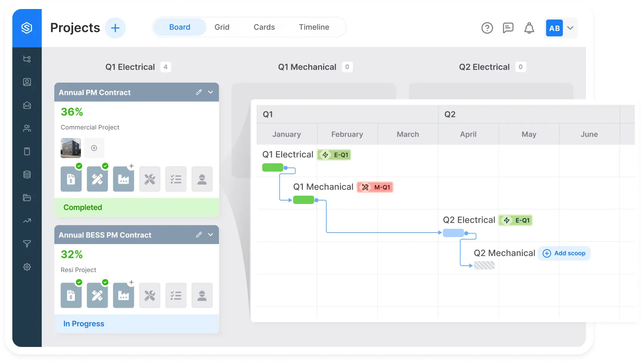Image resolution: width=644 pixels, height=362 pixels.
Task: Select the invoice icon on Annual PM Contract
Action: 71,179
